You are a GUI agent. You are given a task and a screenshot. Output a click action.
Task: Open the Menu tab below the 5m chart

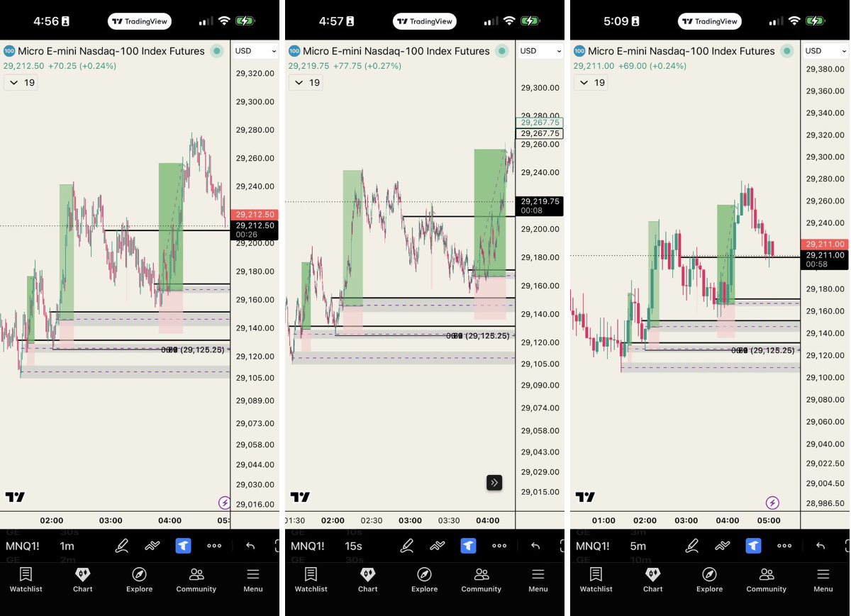pos(823,579)
